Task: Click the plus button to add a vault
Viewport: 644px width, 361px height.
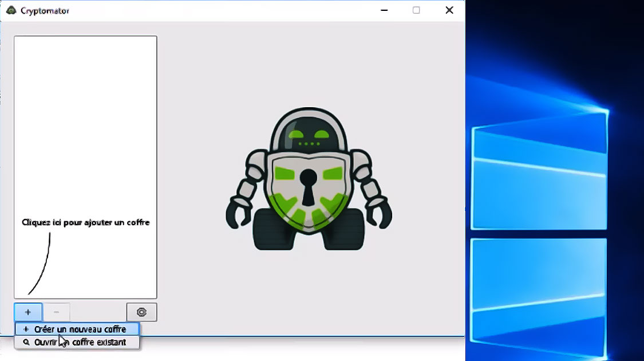Action: tap(28, 312)
